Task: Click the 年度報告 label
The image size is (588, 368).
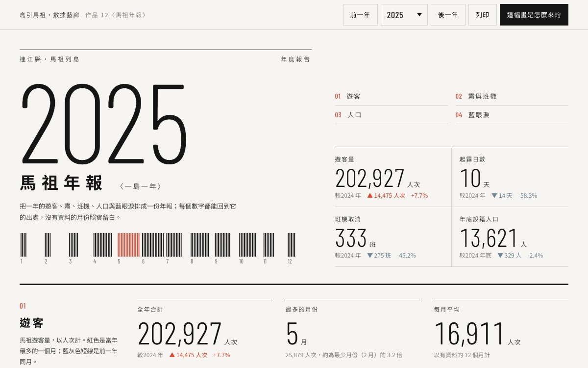Action: 295,59
